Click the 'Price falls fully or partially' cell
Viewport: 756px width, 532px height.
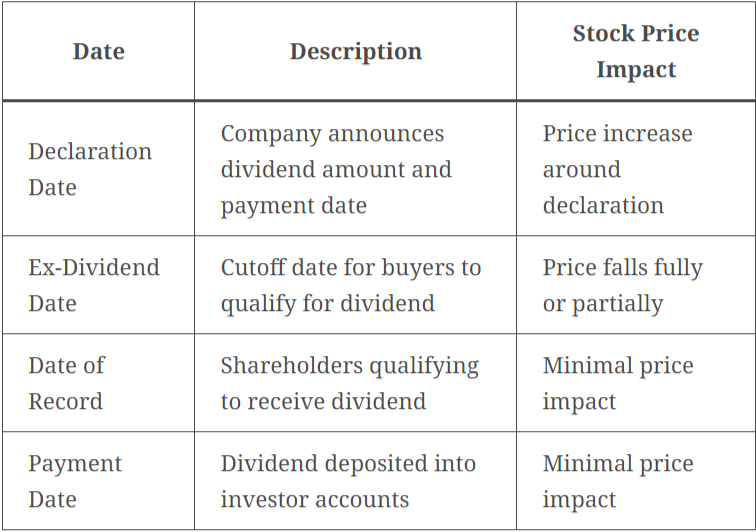(x=622, y=285)
